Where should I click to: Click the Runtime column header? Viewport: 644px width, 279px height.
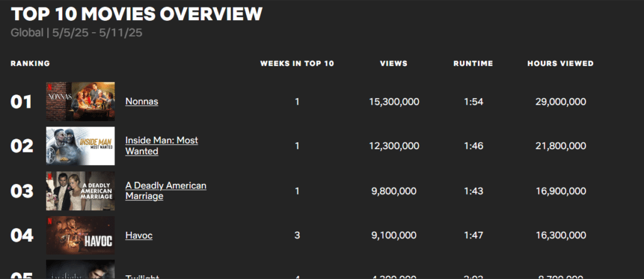coord(473,64)
